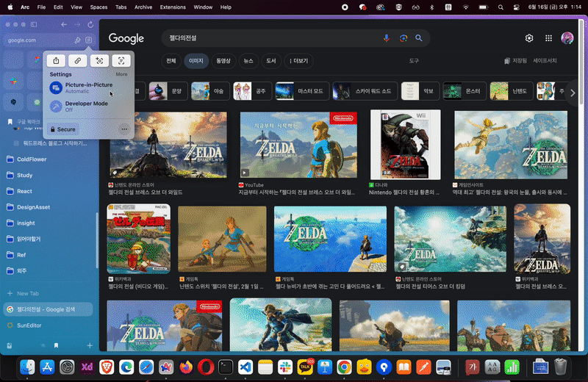588x382 pixels.
Task: Go back with the left arrow
Action: [x=64, y=25]
